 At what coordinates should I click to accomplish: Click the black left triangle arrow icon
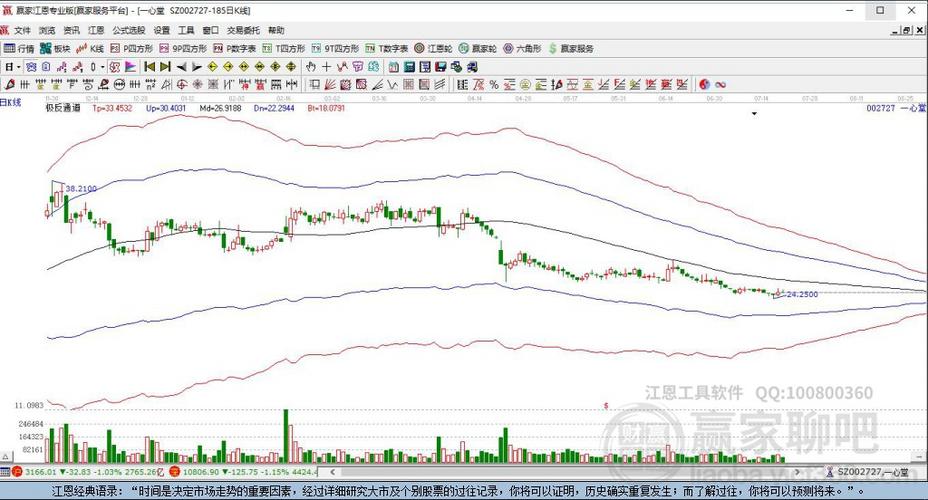pyautogui.click(x=181, y=67)
